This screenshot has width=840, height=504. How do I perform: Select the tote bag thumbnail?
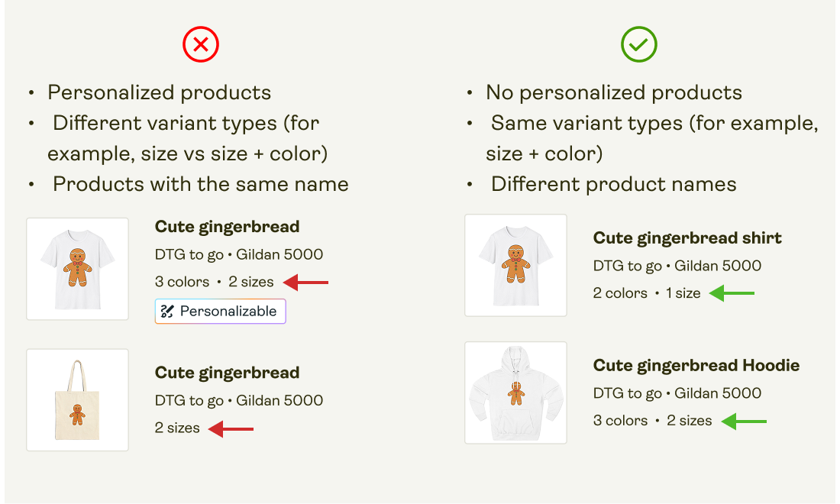[77, 399]
